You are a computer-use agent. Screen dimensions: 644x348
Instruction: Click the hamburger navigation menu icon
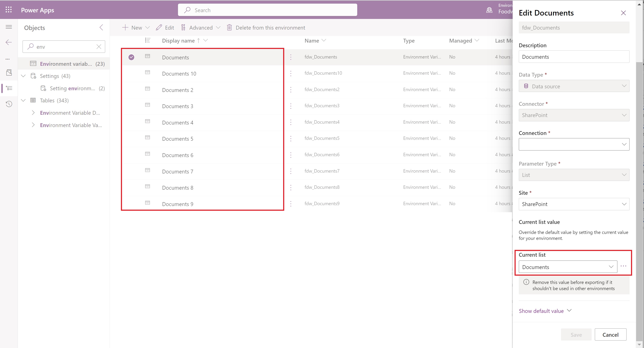pos(9,27)
